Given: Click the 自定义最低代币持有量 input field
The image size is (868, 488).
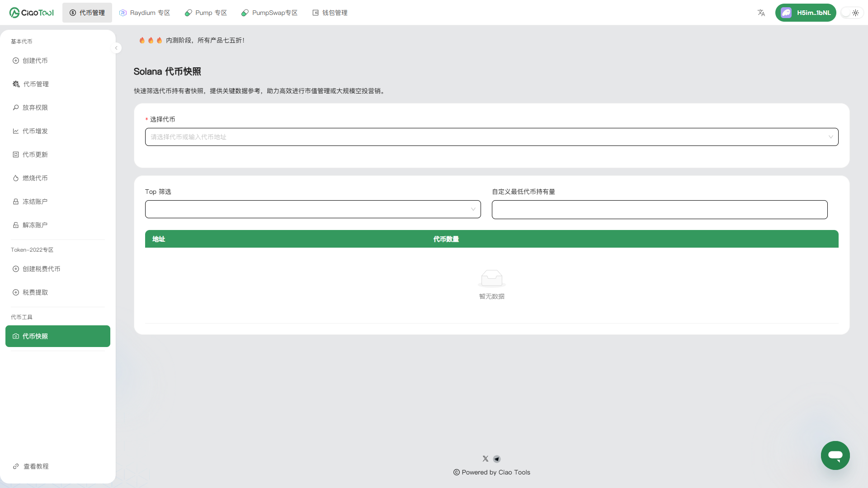Looking at the screenshot, I should [659, 210].
